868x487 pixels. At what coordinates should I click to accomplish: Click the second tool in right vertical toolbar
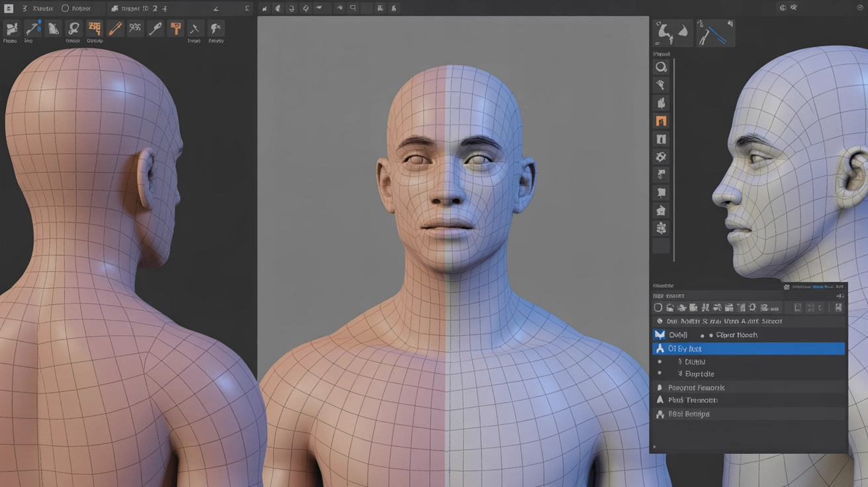click(661, 85)
